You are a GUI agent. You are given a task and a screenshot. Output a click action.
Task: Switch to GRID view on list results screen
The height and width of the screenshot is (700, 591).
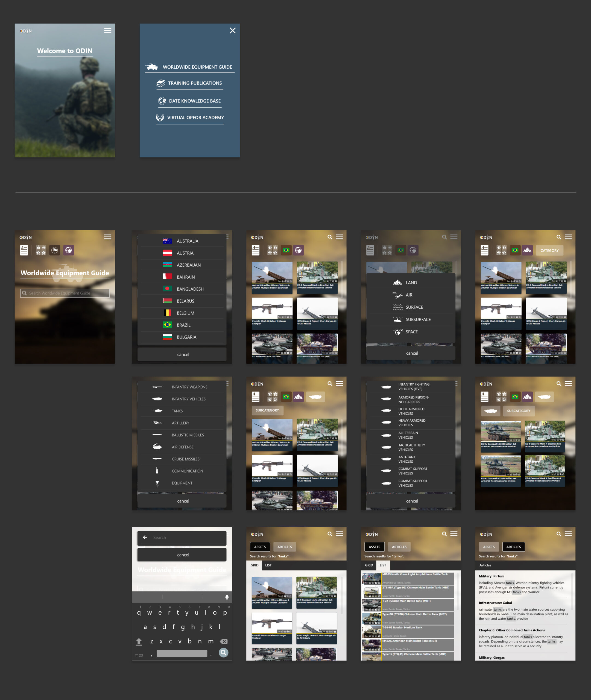pyautogui.click(x=369, y=565)
